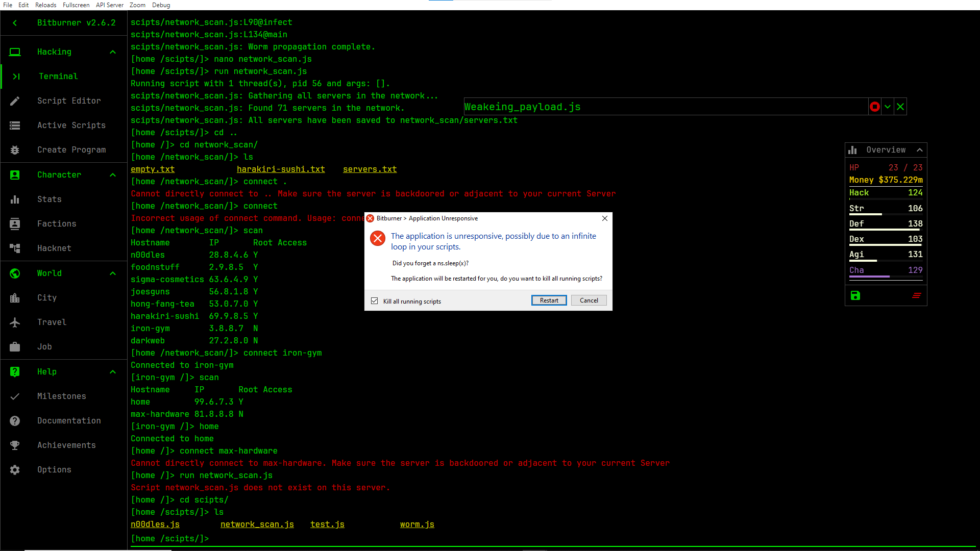Image resolution: width=980 pixels, height=551 pixels.
Task: Collapse the Character section
Action: click(111, 175)
